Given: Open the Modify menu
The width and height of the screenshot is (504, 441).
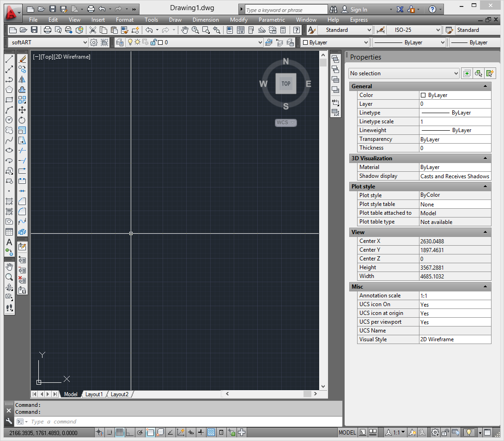Looking at the screenshot, I should coord(238,19).
